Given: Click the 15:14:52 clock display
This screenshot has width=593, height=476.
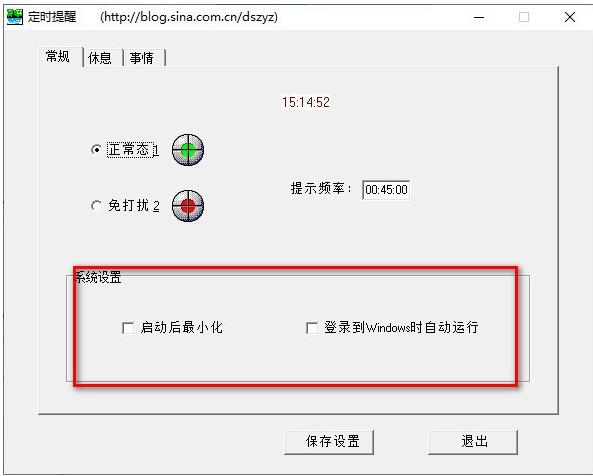Looking at the screenshot, I should point(306,102).
